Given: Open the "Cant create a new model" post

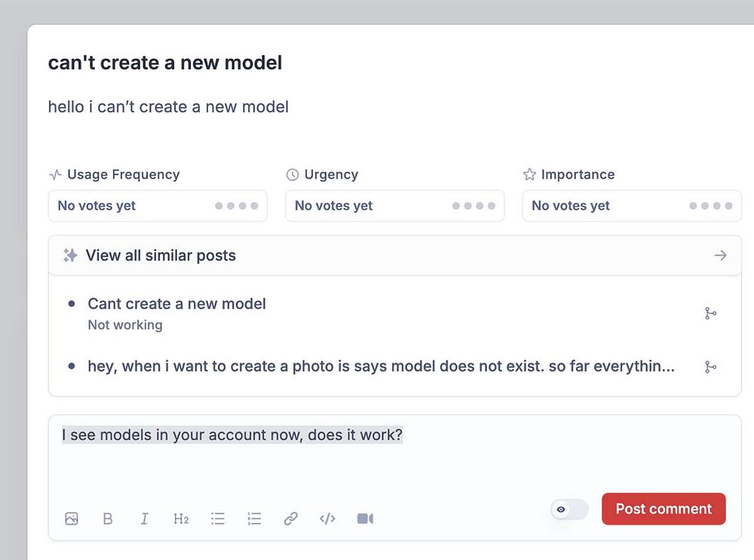Looking at the screenshot, I should [x=177, y=304].
